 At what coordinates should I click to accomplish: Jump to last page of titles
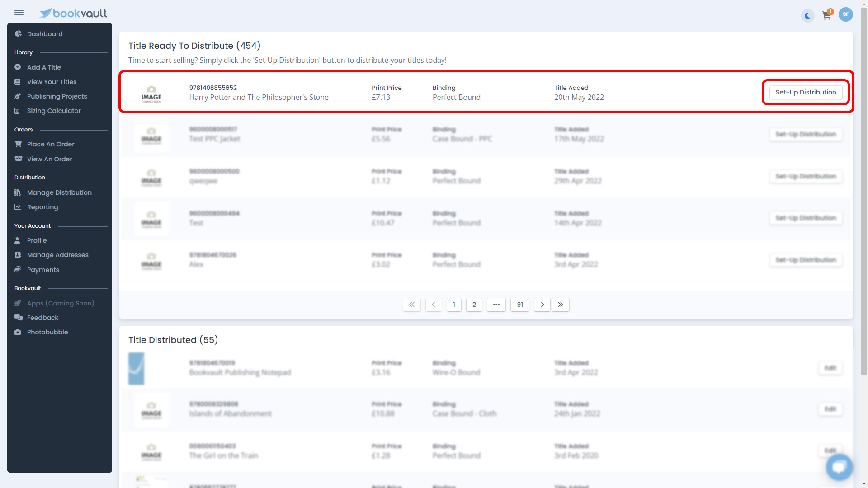561,305
